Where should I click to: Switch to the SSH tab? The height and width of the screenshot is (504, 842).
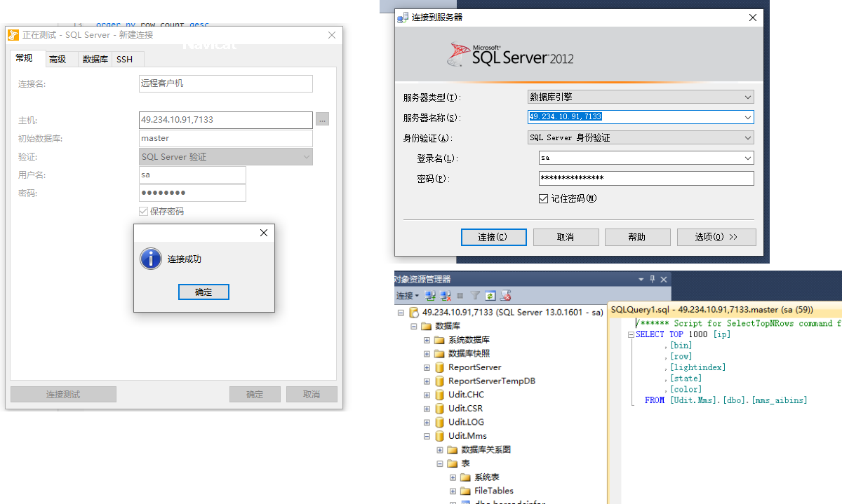coord(124,60)
